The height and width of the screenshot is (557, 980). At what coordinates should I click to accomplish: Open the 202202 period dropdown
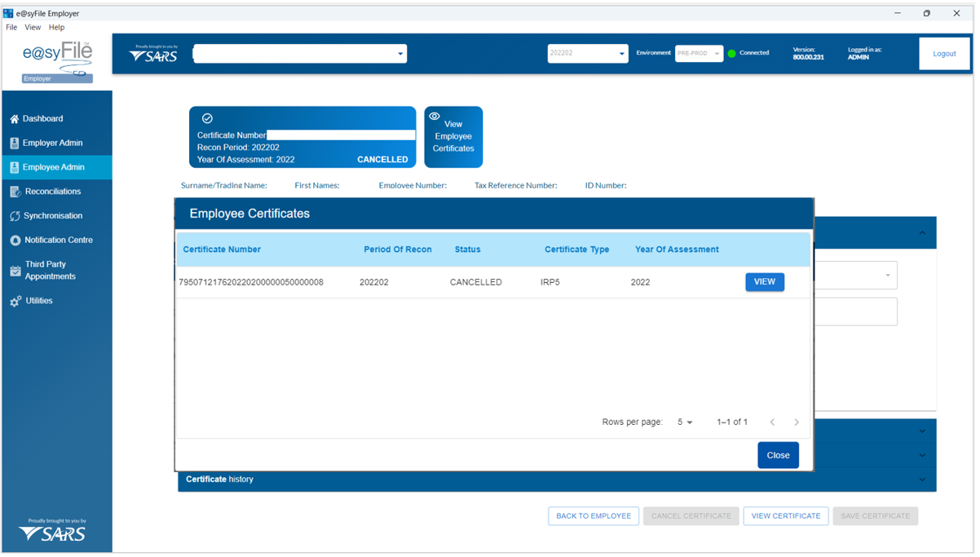tap(621, 54)
